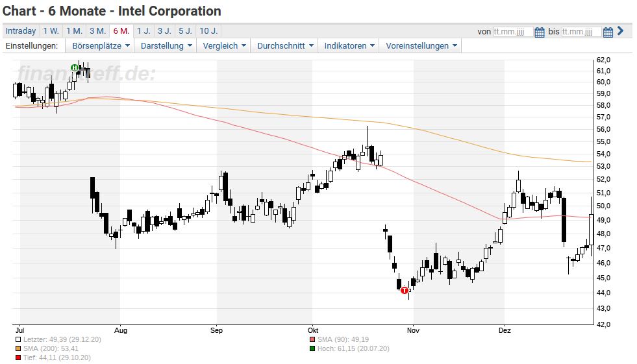Focus the 'von' start date field
This screenshot has height=364, width=637.
[513, 32]
